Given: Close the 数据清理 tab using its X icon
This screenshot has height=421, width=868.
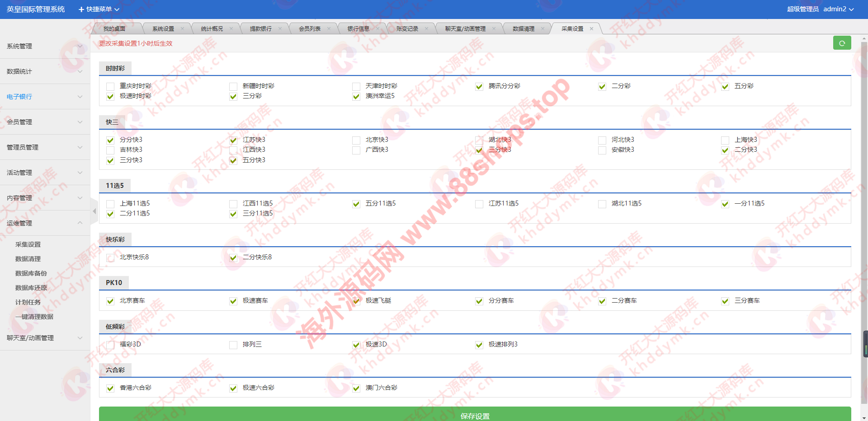Looking at the screenshot, I should tap(542, 29).
